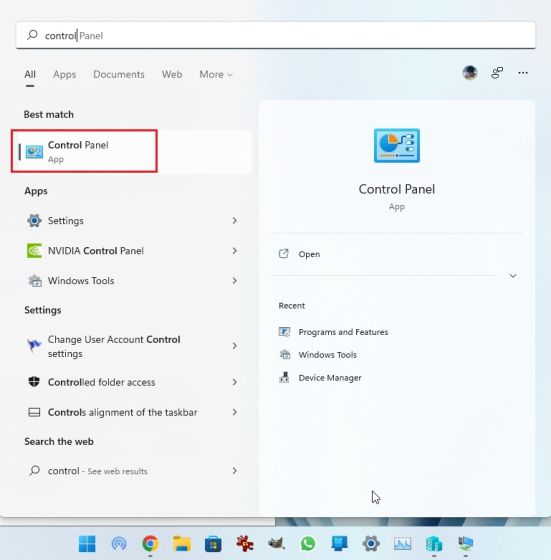The height and width of the screenshot is (560, 551).
Task: Switch to the Web search tab
Action: coord(172,74)
